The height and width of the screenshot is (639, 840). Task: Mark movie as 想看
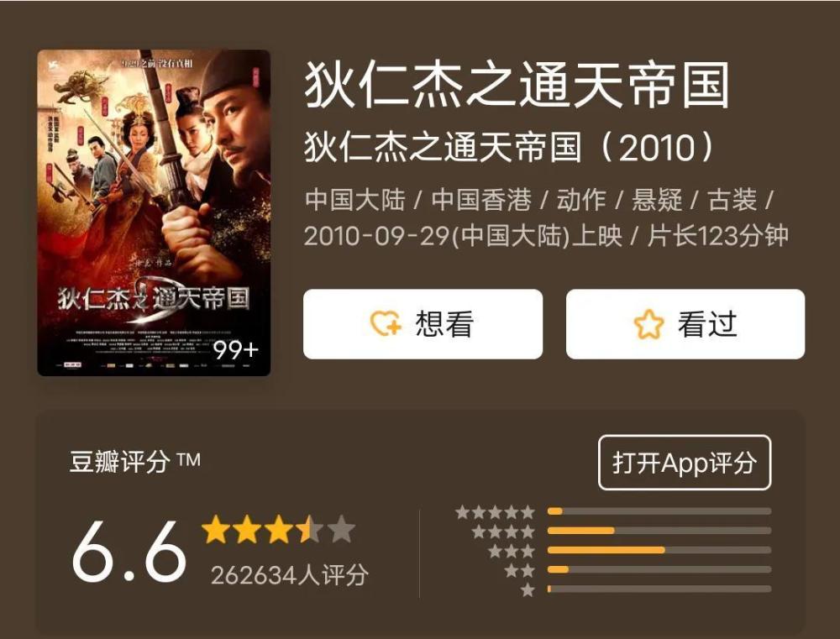pos(423,324)
